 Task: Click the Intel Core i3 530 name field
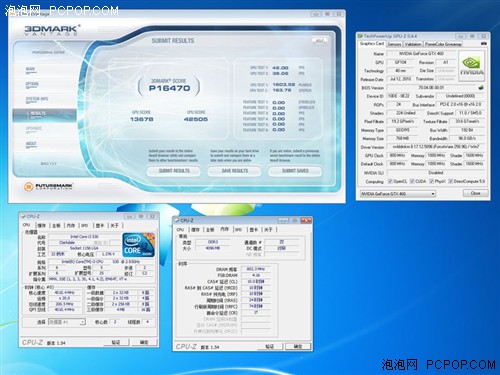coord(84,236)
